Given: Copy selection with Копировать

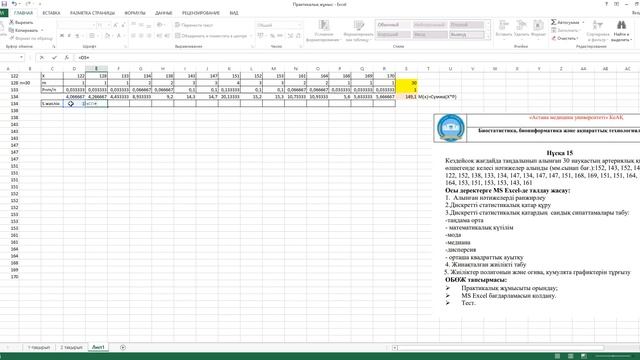Looking at the screenshot, I should click(25, 30).
